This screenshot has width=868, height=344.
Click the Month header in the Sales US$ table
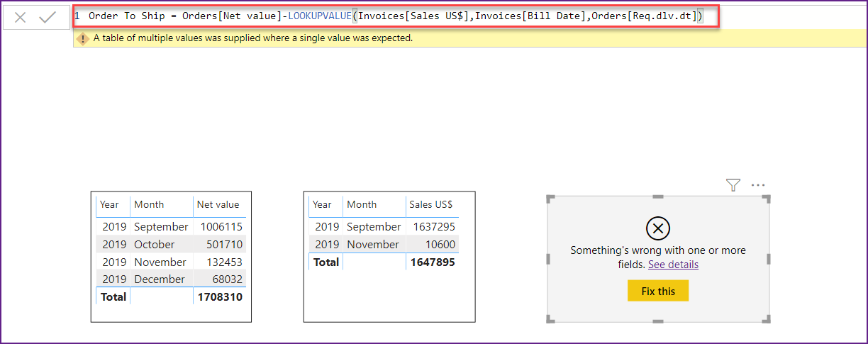362,204
